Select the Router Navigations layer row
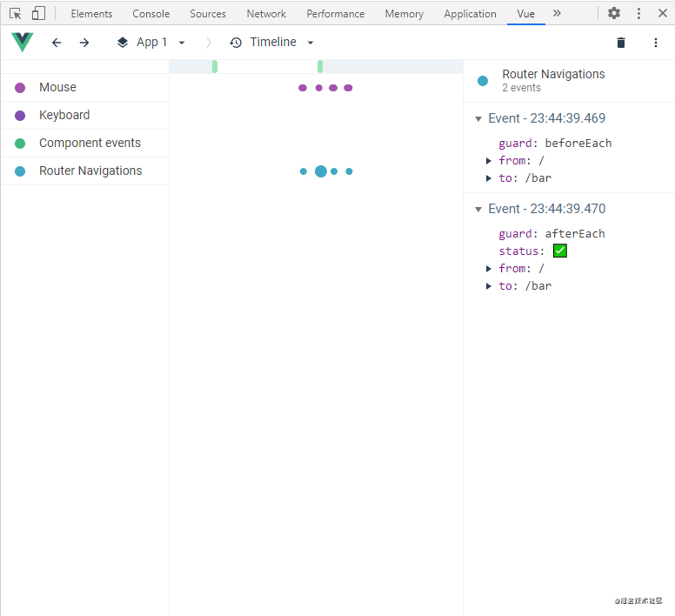675x616 pixels. pyautogui.click(x=84, y=171)
